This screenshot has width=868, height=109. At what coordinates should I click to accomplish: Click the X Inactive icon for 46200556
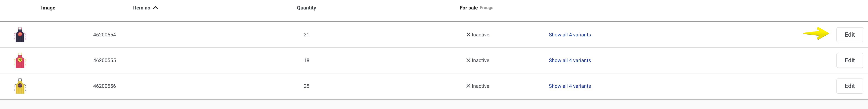pyautogui.click(x=468, y=86)
